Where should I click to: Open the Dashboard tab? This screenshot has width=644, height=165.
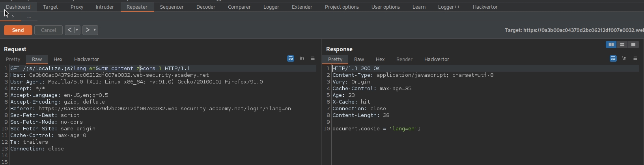pos(18,7)
